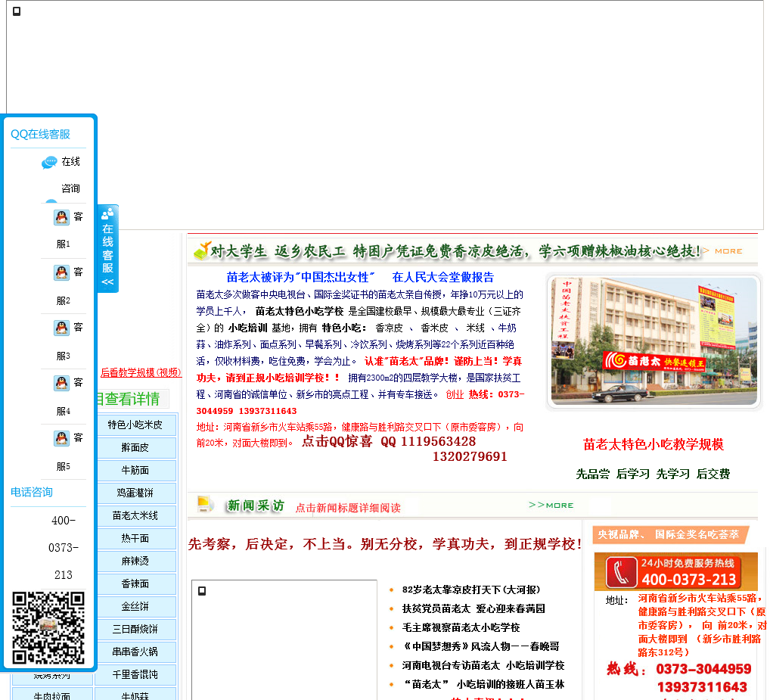The image size is (770, 700).
Task: Click the online consultation chat bubble icon
Action: point(49,162)
